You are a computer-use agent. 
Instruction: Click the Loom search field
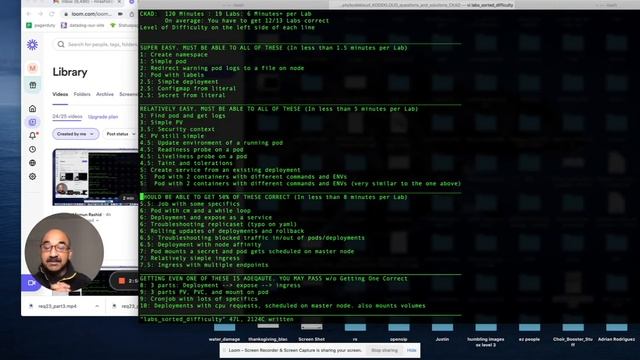pos(96,44)
